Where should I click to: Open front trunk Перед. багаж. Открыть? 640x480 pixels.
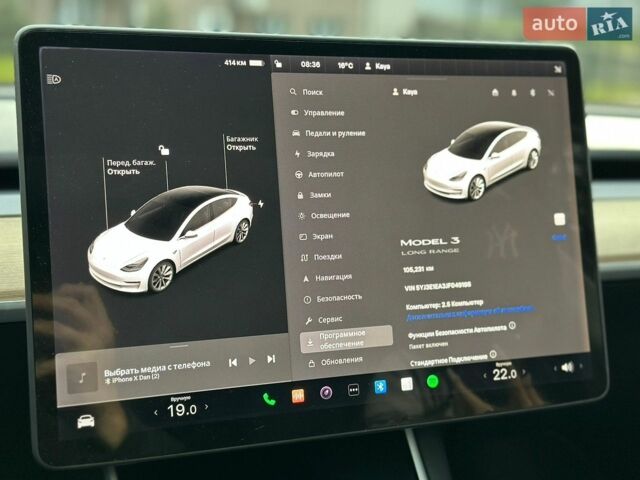pyautogui.click(x=131, y=167)
